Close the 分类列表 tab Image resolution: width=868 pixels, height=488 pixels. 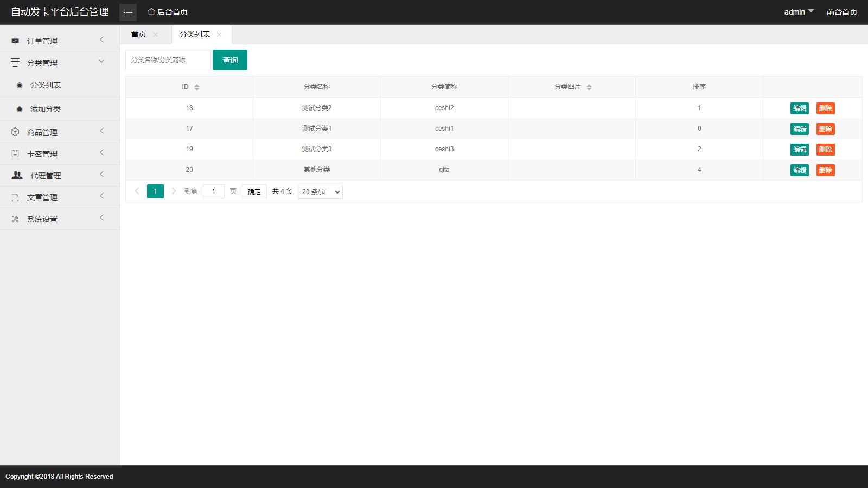219,35
